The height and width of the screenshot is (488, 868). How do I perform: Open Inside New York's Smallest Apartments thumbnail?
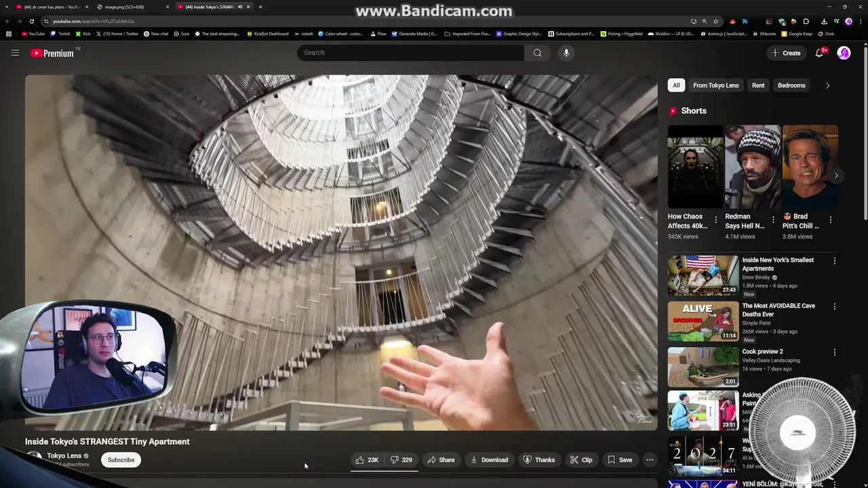click(703, 275)
